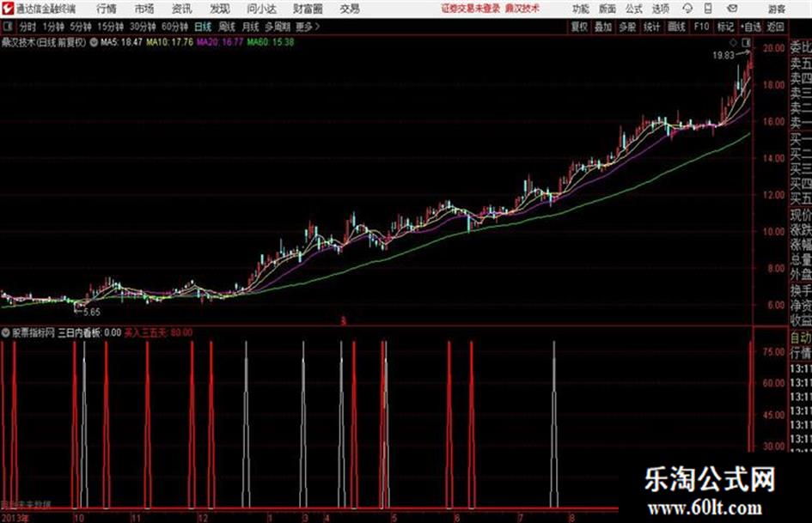Expand the 更多 periods dropdown
The image size is (812, 523).
pyautogui.click(x=308, y=27)
